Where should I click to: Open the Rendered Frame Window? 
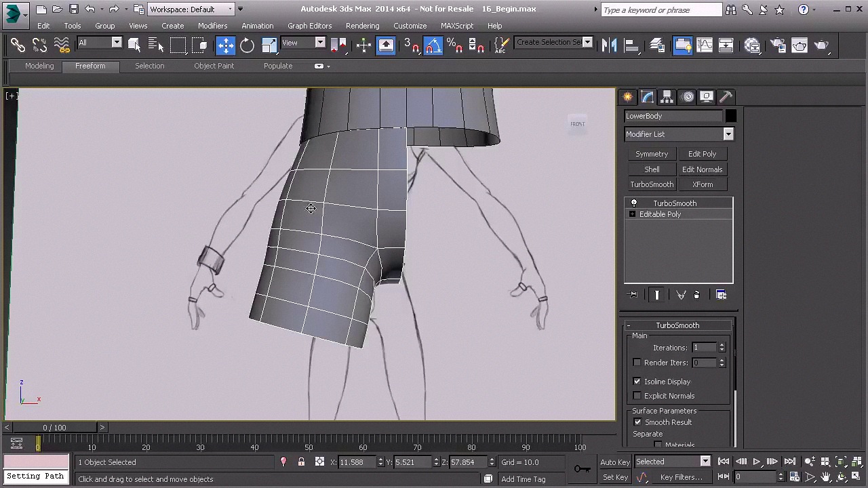point(800,45)
